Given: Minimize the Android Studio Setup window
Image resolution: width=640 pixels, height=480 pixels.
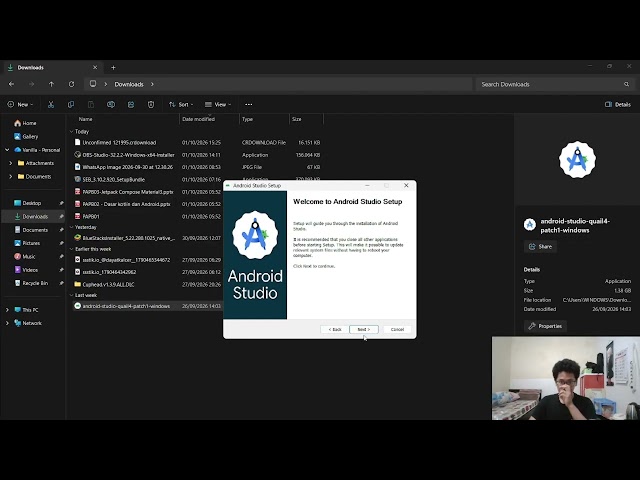Looking at the screenshot, I should [367, 185].
